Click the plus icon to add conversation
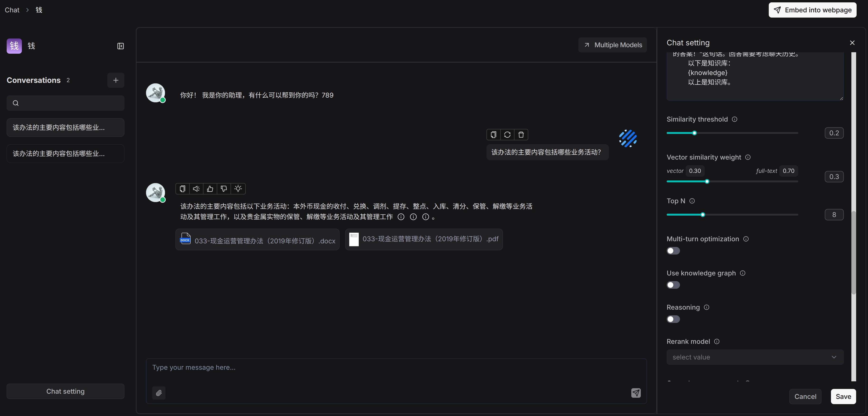This screenshot has width=868, height=416. [x=116, y=80]
